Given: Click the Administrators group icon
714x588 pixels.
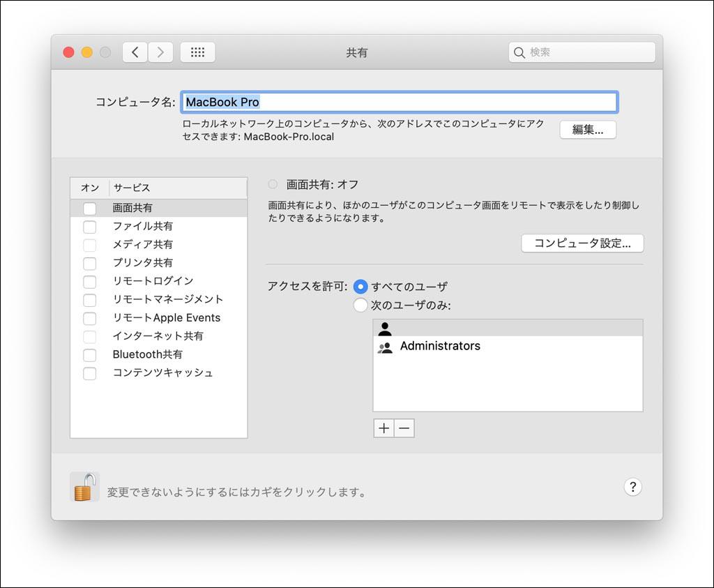Looking at the screenshot, I should click(385, 347).
